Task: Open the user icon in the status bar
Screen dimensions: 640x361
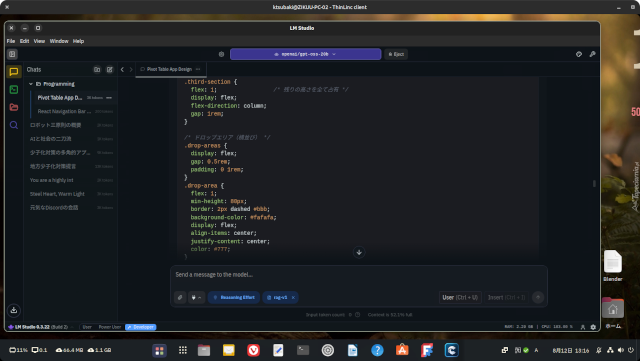Action: [x=582, y=327]
